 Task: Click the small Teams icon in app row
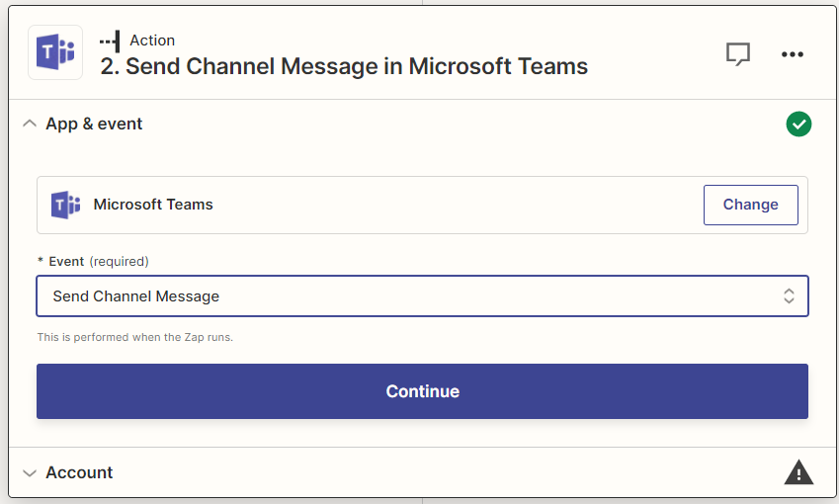(65, 205)
